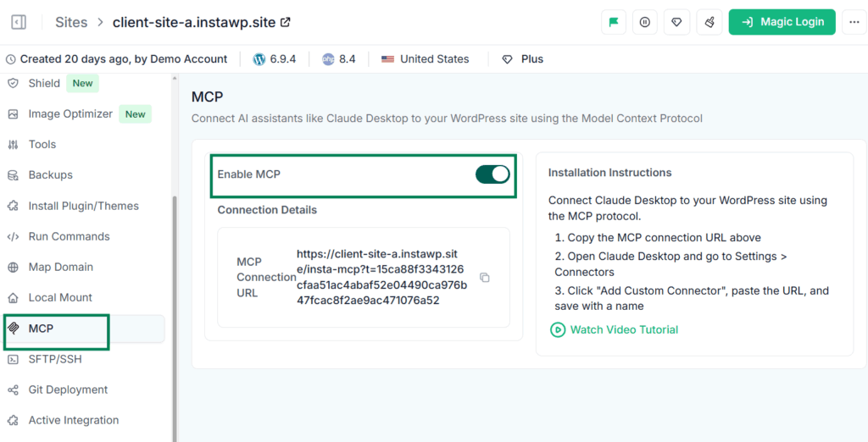The height and width of the screenshot is (442, 868).
Task: Open the three-dot more options menu
Action: tap(854, 22)
